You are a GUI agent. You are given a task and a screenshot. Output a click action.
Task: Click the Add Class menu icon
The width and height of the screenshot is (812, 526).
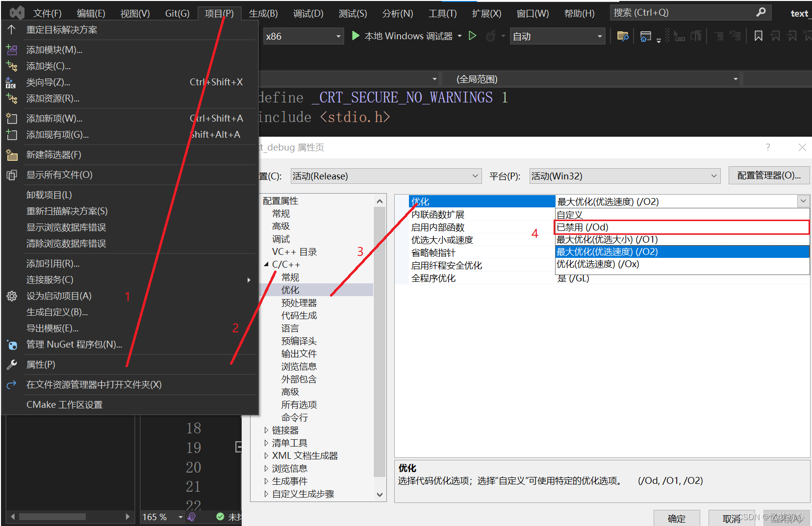coord(12,66)
